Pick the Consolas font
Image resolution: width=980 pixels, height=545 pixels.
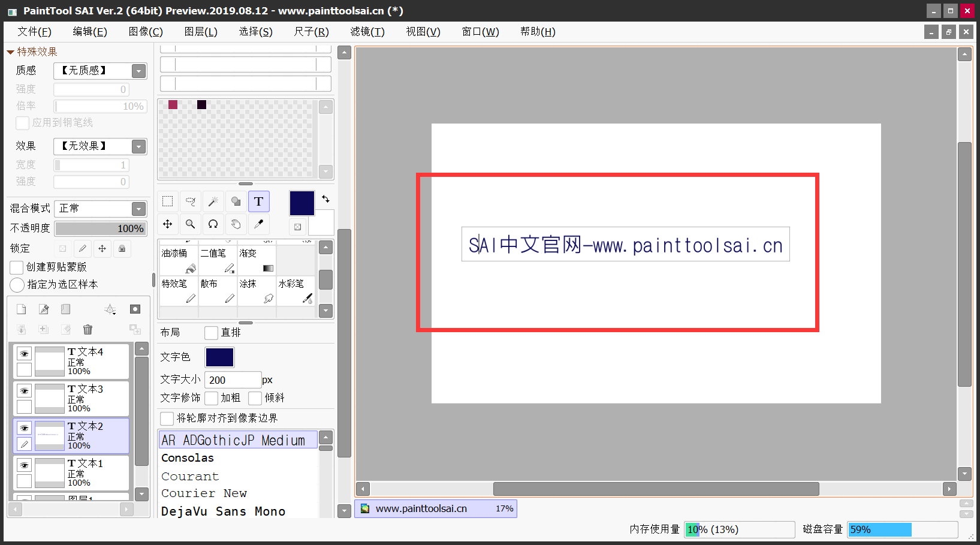coord(238,458)
